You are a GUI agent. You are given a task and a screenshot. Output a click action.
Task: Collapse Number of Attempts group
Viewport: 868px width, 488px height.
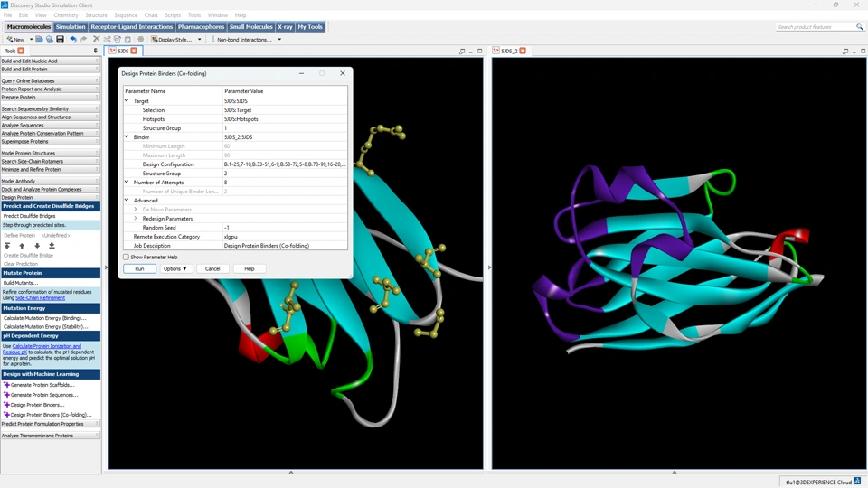tap(127, 182)
